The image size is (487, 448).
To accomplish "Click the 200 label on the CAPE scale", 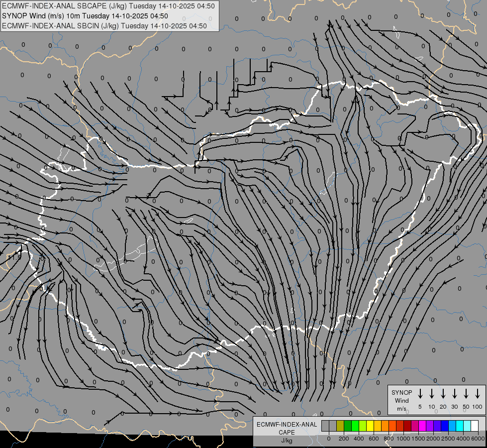I will pyautogui.click(x=344, y=439).
